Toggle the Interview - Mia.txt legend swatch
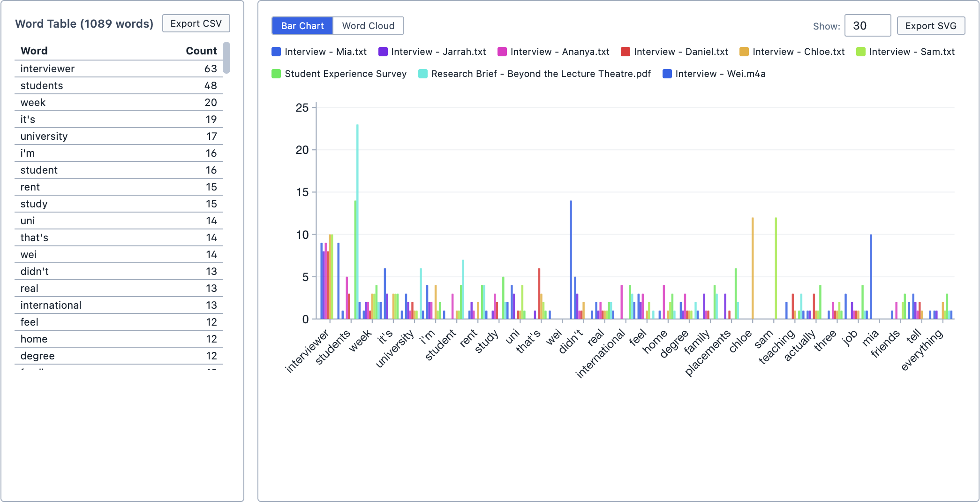This screenshot has height=503, width=980. 276,52
